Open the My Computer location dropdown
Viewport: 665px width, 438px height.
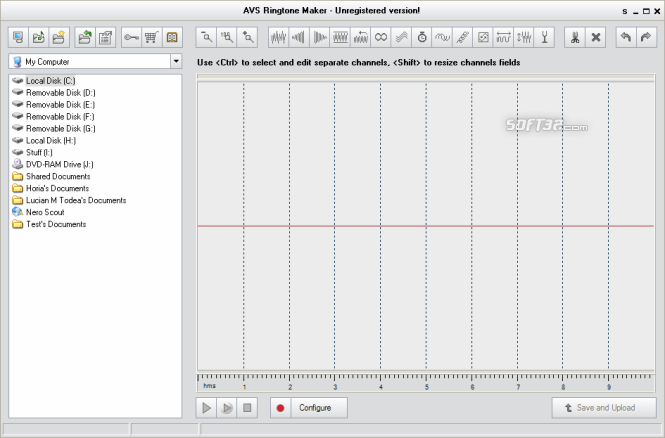point(176,61)
